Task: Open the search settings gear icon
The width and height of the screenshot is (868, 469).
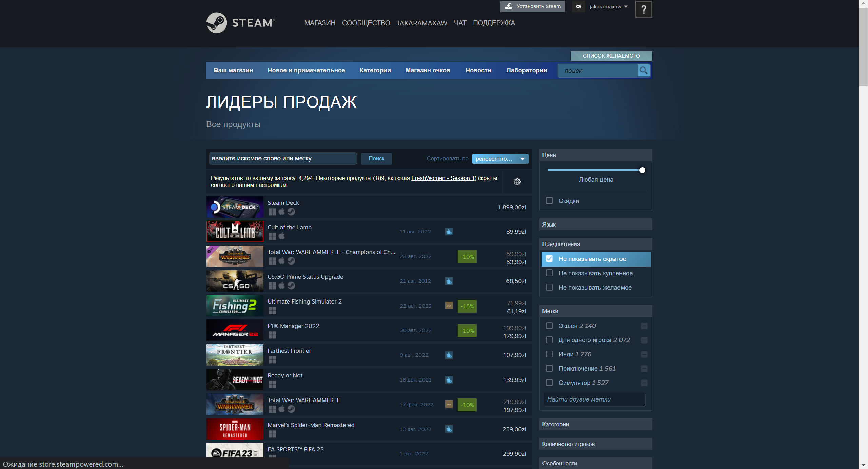Action: (517, 182)
